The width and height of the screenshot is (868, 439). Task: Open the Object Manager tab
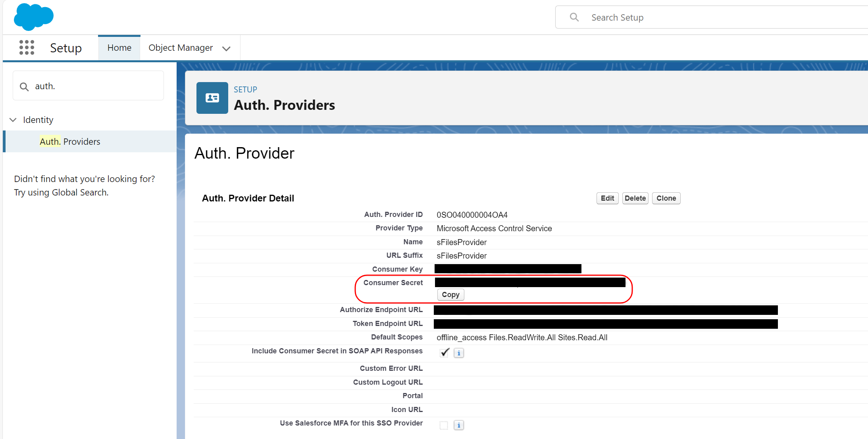click(x=181, y=48)
